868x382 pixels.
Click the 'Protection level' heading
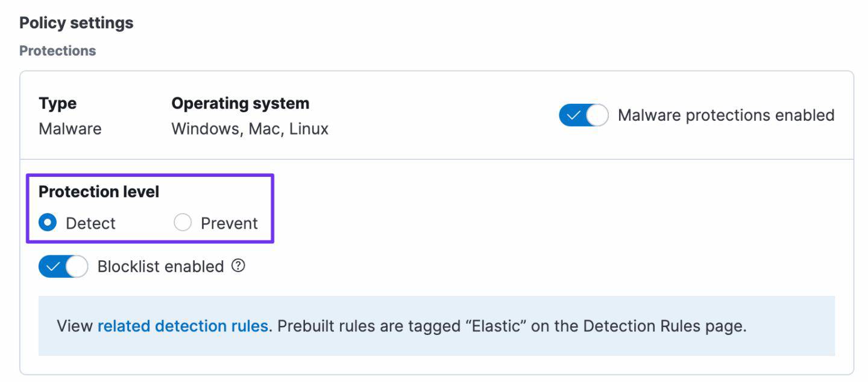coord(99,192)
